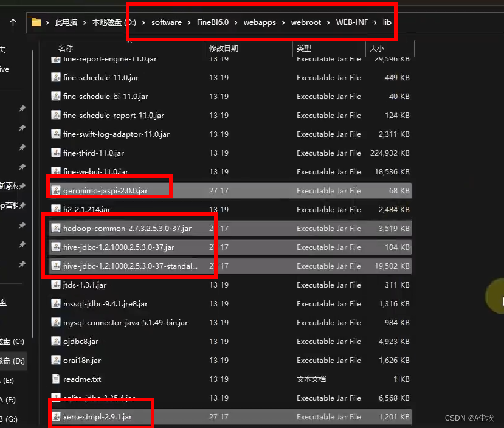The image size is (504, 428).
Task: Click the hive-jdbc standalone jar file icon
Action: pyautogui.click(x=56, y=266)
